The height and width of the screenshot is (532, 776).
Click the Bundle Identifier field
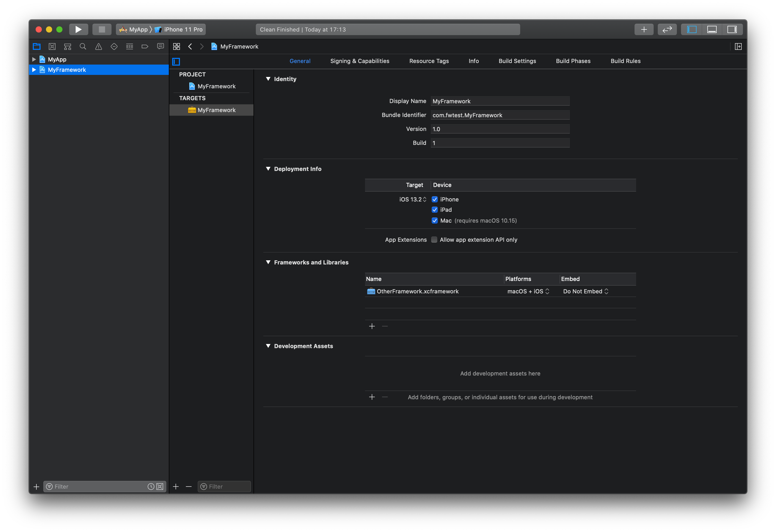pyautogui.click(x=500, y=115)
